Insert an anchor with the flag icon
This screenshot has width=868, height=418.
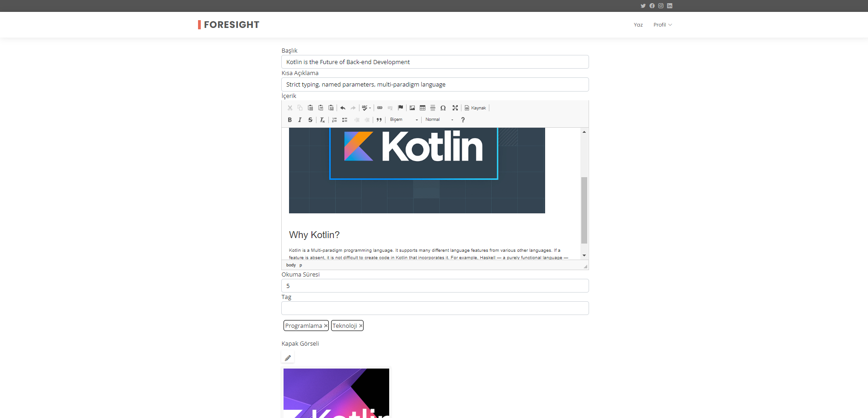(x=400, y=108)
